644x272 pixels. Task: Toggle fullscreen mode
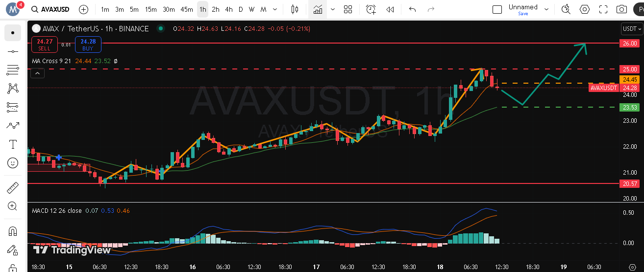(x=603, y=9)
